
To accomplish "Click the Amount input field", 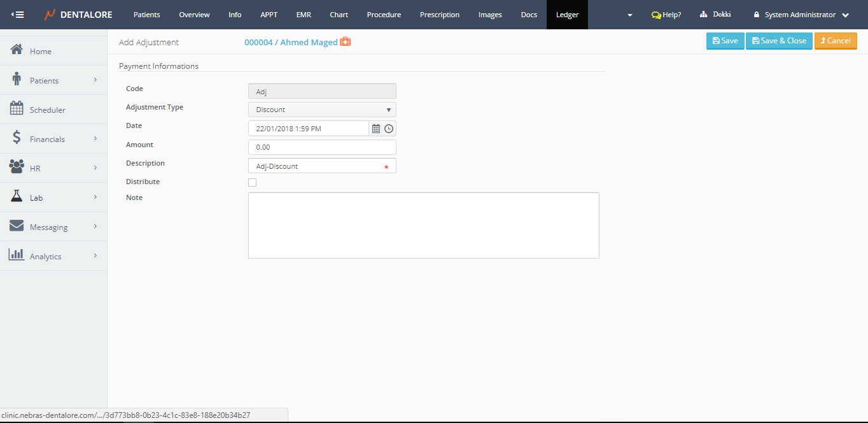I will 322,147.
